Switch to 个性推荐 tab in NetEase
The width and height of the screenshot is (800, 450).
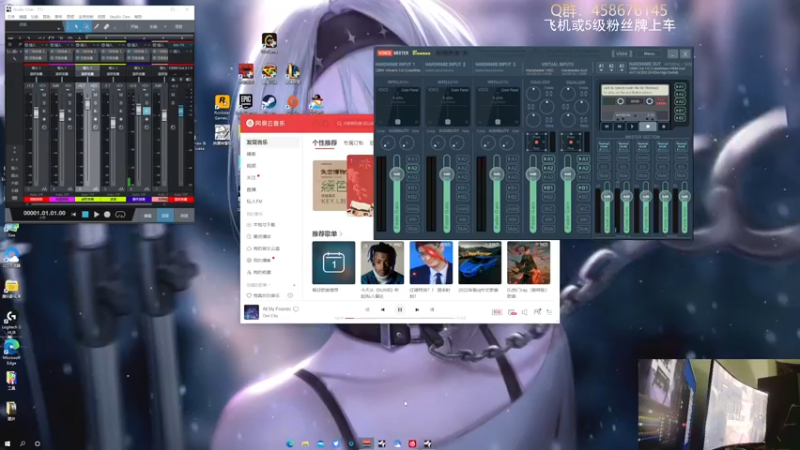click(324, 143)
